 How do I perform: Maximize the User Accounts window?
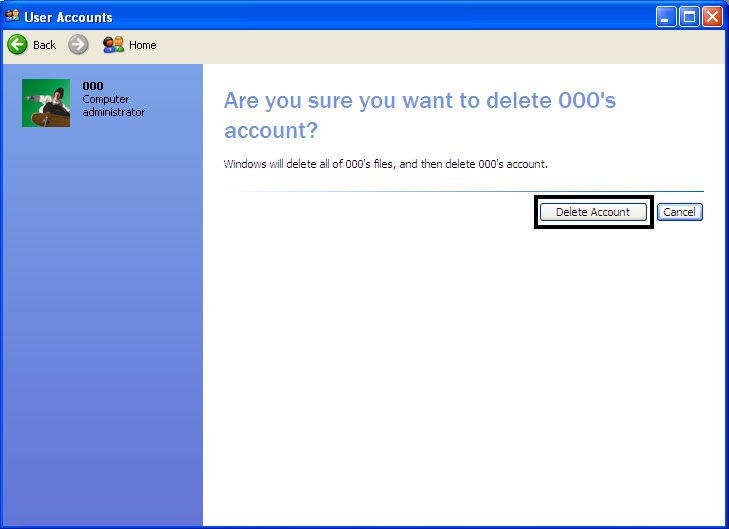pos(689,17)
